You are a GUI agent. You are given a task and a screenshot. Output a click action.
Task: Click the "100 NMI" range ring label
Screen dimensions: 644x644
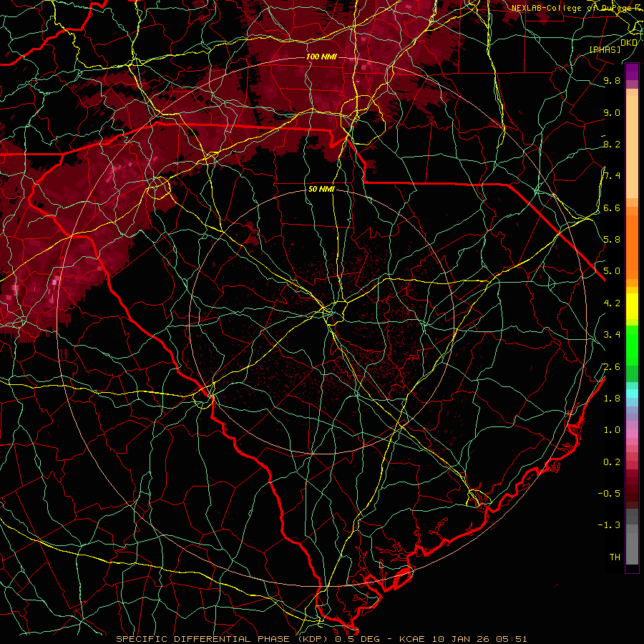coord(321,57)
